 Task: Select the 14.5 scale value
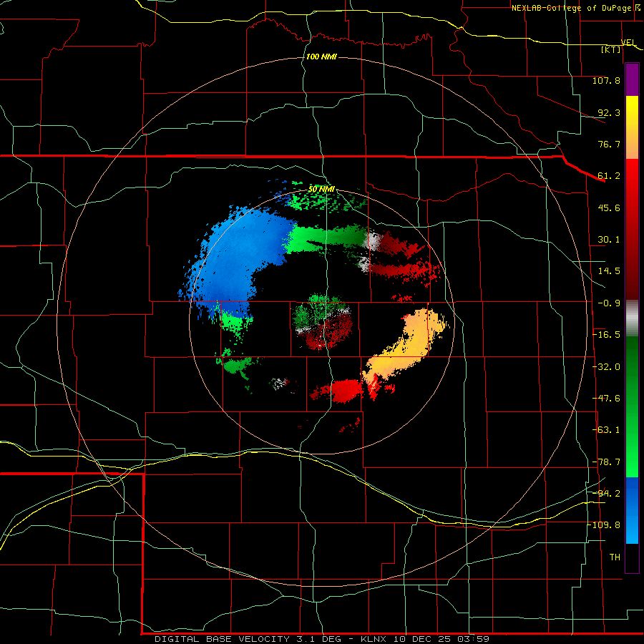click(609, 271)
